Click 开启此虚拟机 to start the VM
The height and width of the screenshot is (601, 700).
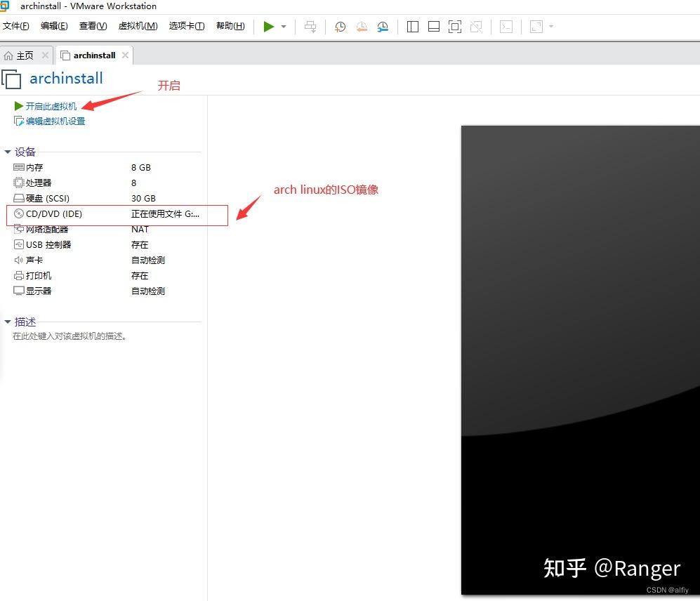pyautogui.click(x=49, y=106)
